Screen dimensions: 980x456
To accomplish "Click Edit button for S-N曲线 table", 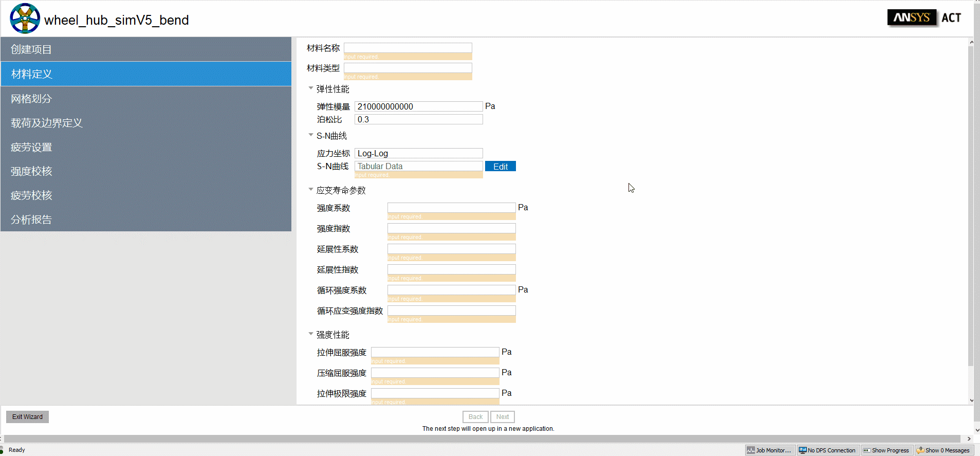I will (x=500, y=167).
